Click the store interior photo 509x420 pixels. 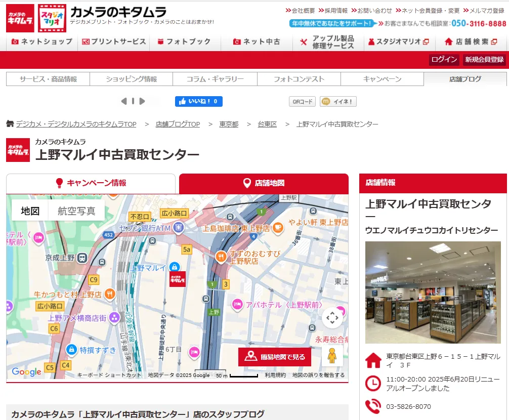433,292
